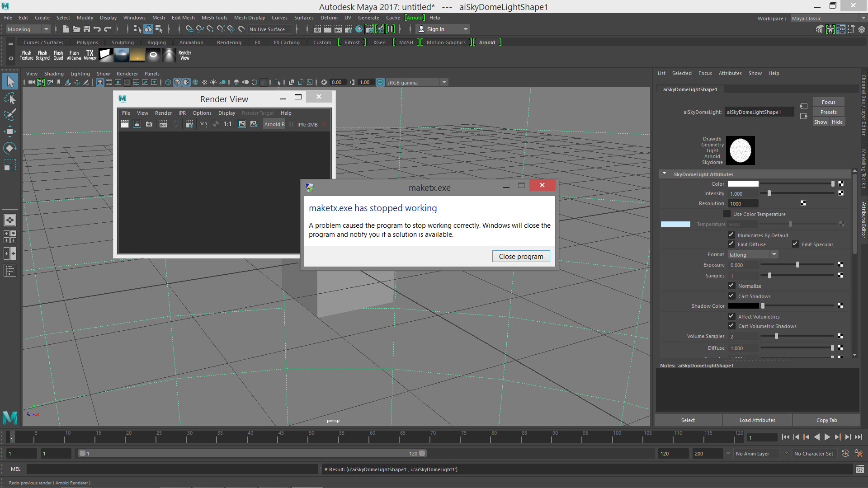This screenshot has height=488, width=868.
Task: Click the snapshot camera icon in Render View
Action: (x=149, y=124)
